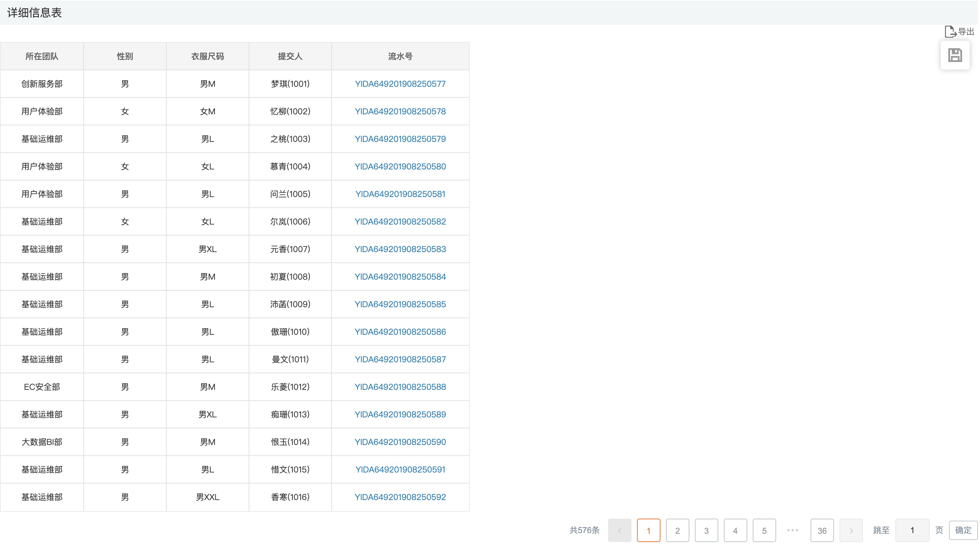Click the 所在团队 column header
This screenshot has height=551, width=980.
tap(42, 56)
